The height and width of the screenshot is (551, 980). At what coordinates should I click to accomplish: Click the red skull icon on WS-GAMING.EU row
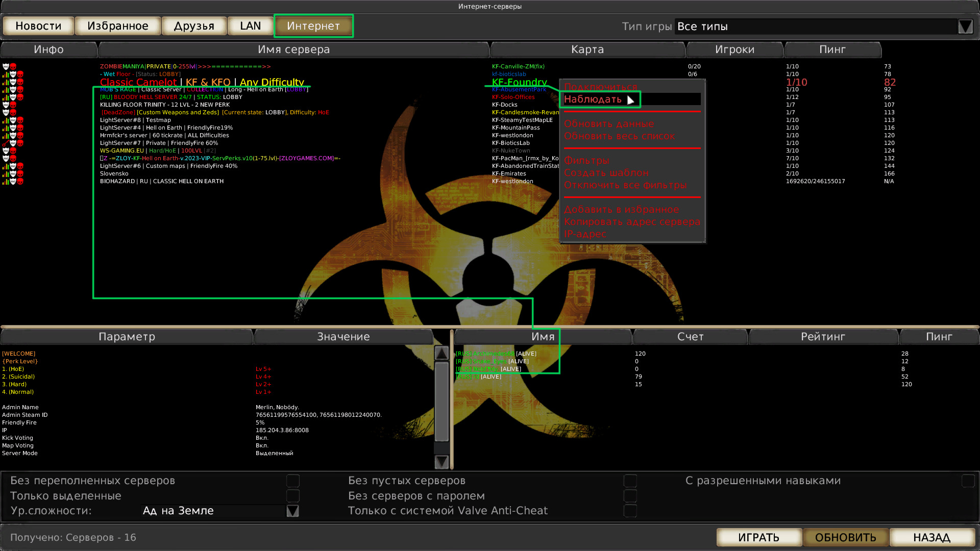(x=13, y=151)
